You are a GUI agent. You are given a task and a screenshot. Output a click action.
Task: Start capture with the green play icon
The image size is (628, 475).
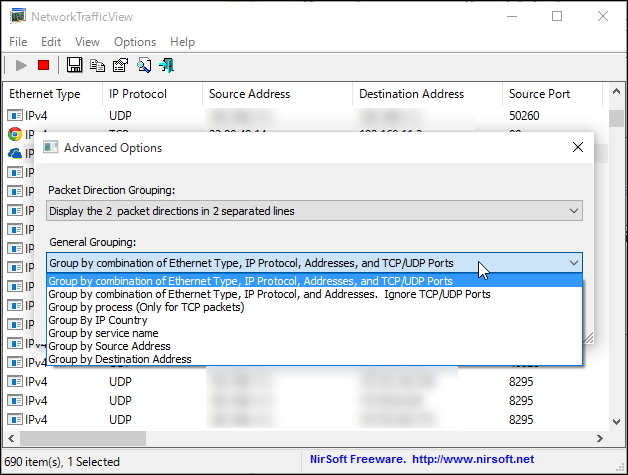(x=21, y=65)
